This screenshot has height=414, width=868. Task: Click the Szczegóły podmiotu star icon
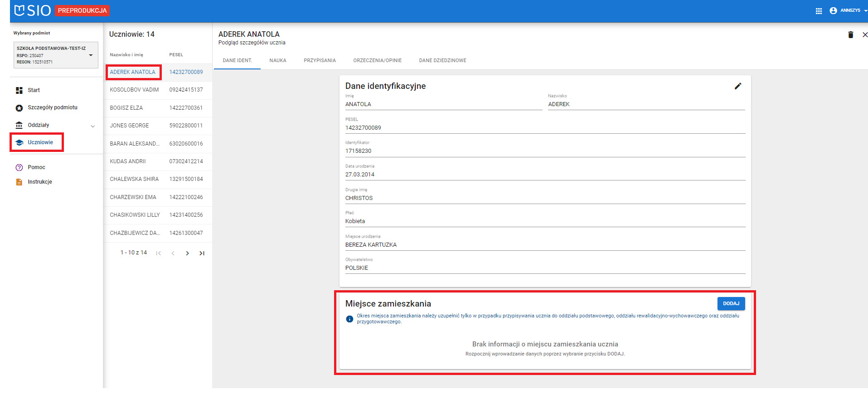(x=19, y=108)
